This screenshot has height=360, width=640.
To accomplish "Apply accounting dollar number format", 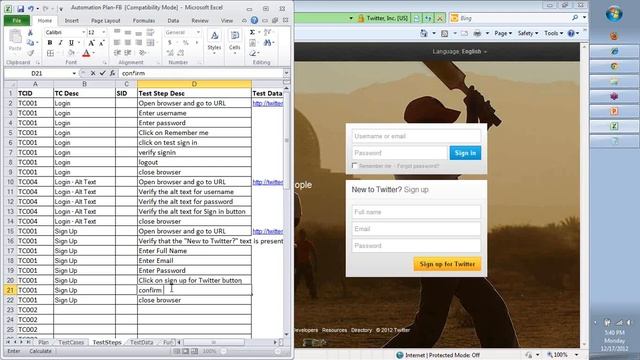I will tap(170, 42).
